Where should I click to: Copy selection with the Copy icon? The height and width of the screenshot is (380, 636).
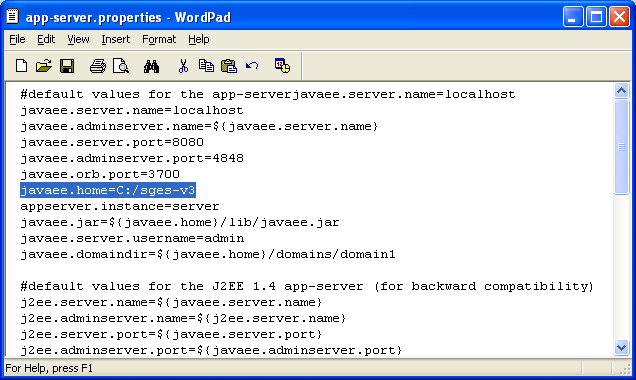[x=206, y=66]
